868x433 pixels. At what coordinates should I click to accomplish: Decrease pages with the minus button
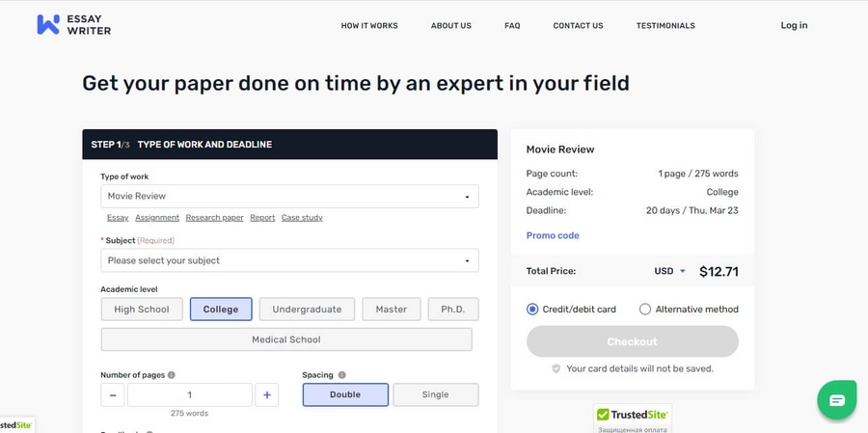click(x=113, y=394)
